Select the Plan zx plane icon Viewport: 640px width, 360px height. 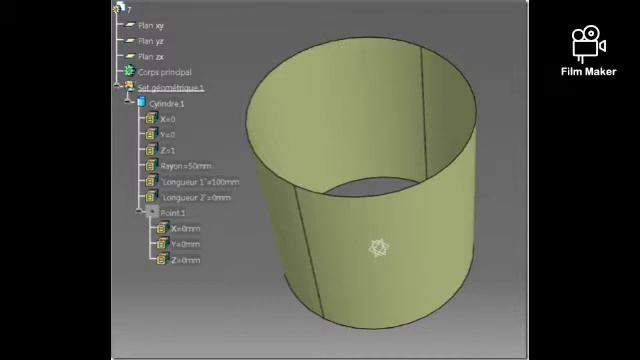point(130,56)
